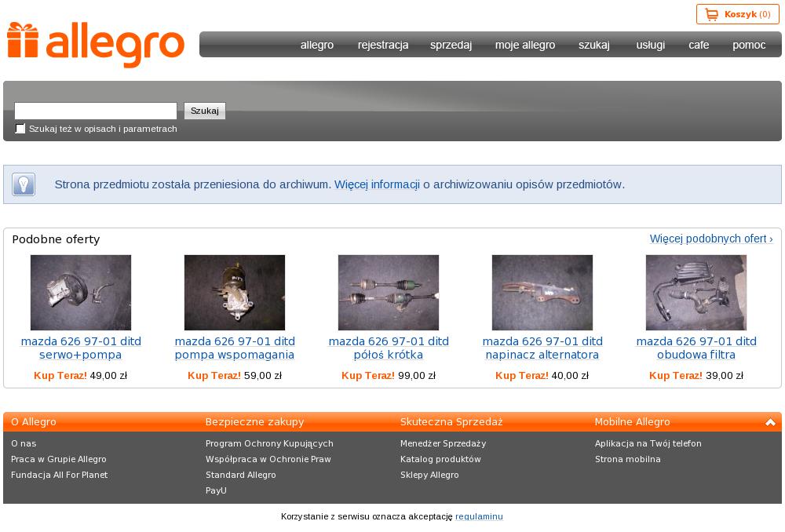The image size is (785, 532).
Task: Follow the Więcej informacji link
Action: [x=377, y=184]
